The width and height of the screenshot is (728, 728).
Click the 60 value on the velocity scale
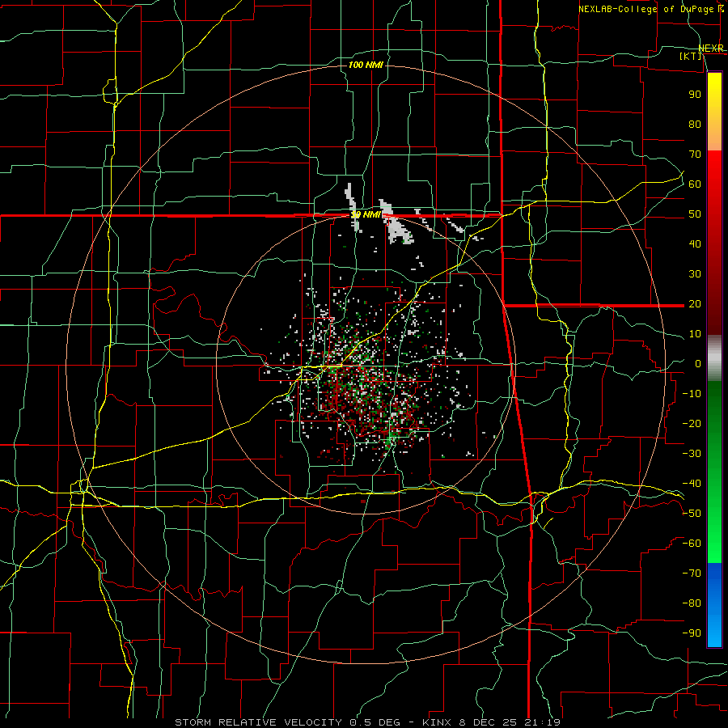pyautogui.click(x=695, y=184)
